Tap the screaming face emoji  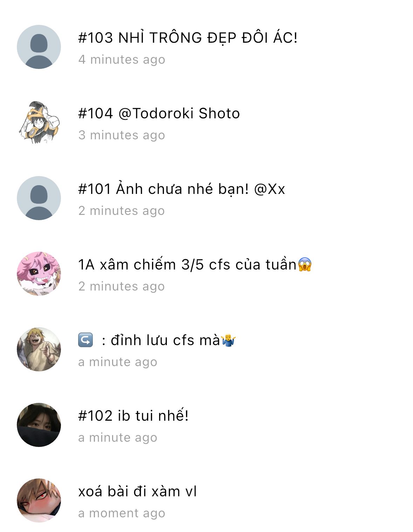tap(305, 265)
